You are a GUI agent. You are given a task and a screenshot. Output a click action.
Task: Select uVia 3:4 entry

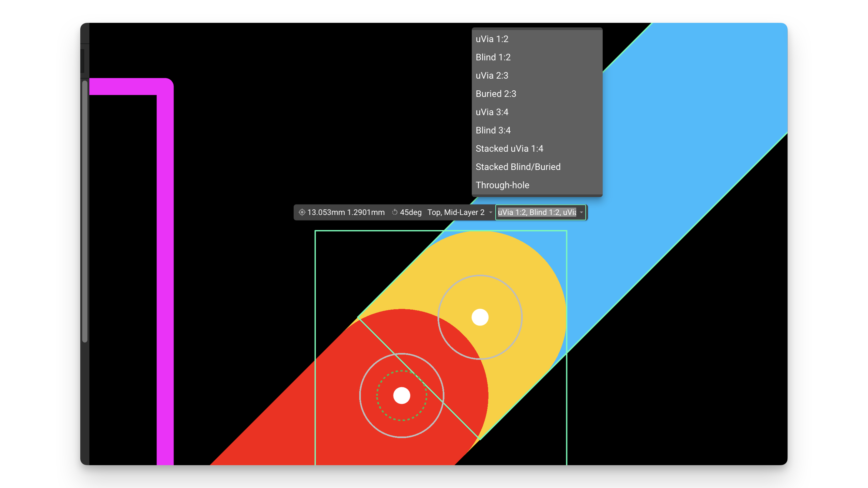(537, 112)
